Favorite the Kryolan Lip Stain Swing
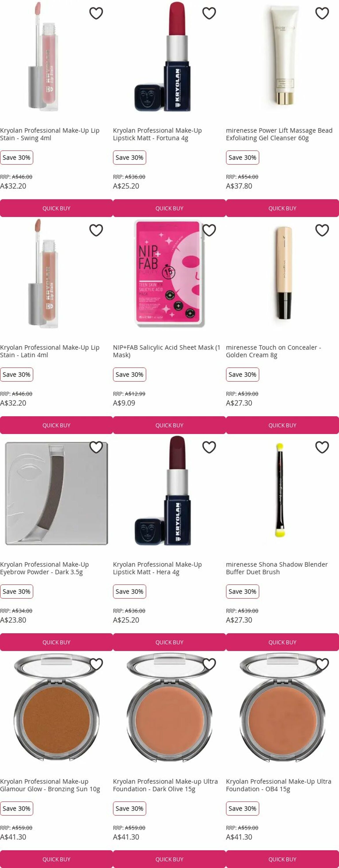The image size is (339, 868). (x=96, y=14)
